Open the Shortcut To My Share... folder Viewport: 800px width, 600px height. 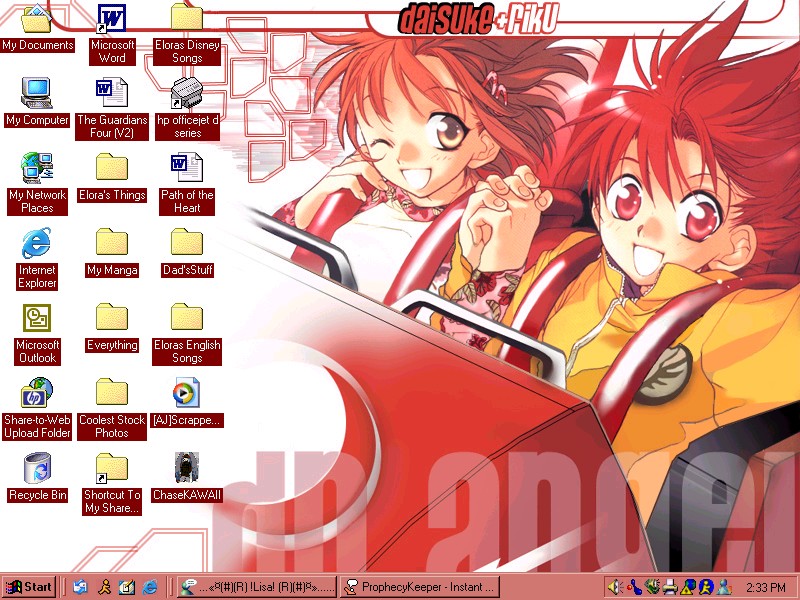coord(112,468)
